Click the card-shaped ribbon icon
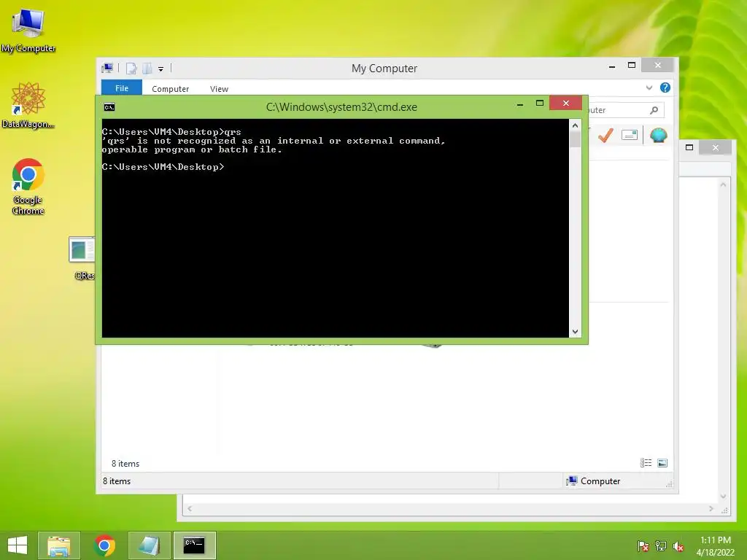This screenshot has height=560, width=747. tap(630, 135)
